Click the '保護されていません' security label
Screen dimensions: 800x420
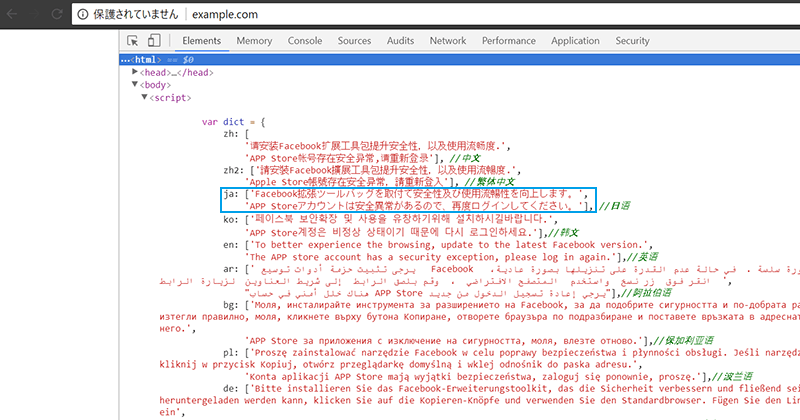coord(136,14)
